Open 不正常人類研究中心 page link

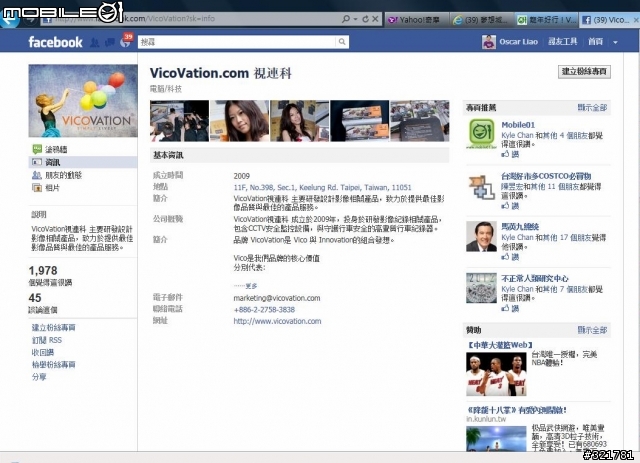(535, 278)
